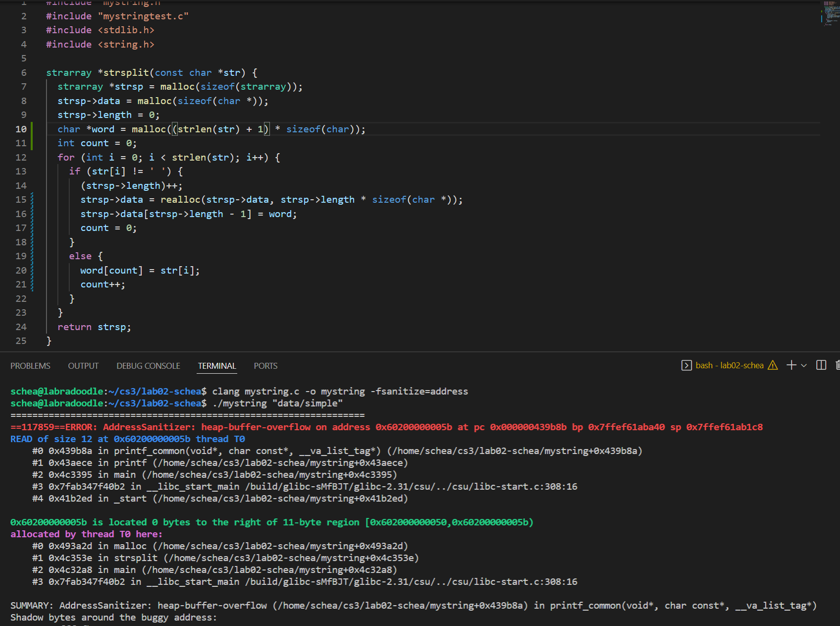Viewport: 840px width, 626px height.
Task: Click the blue modified-lines marker beside line 17
Action: click(x=32, y=228)
